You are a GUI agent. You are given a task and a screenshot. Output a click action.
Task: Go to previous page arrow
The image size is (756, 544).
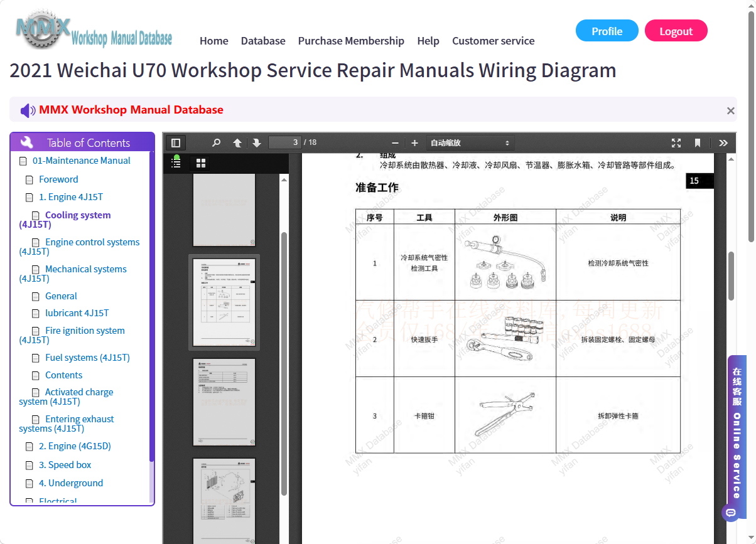[237, 143]
